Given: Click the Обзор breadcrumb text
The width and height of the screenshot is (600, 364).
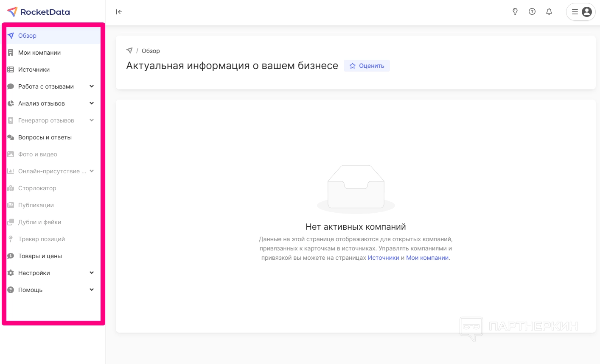Looking at the screenshot, I should click(x=151, y=51).
